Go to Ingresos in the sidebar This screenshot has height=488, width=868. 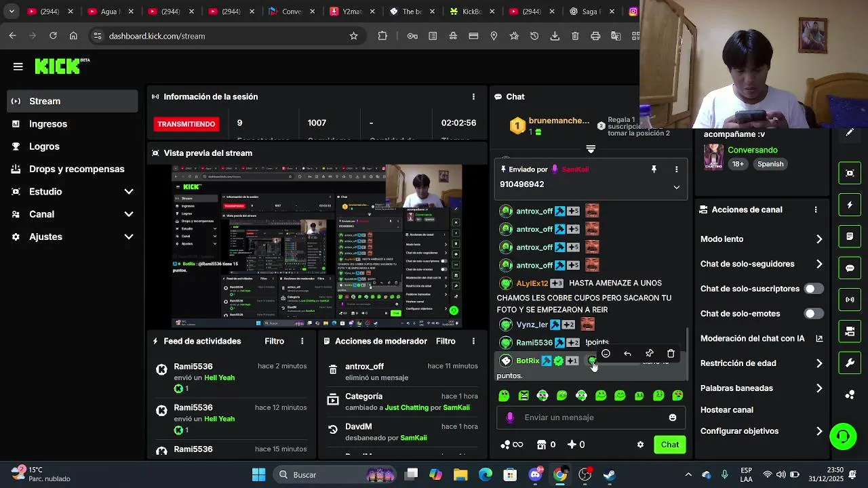coord(72,124)
